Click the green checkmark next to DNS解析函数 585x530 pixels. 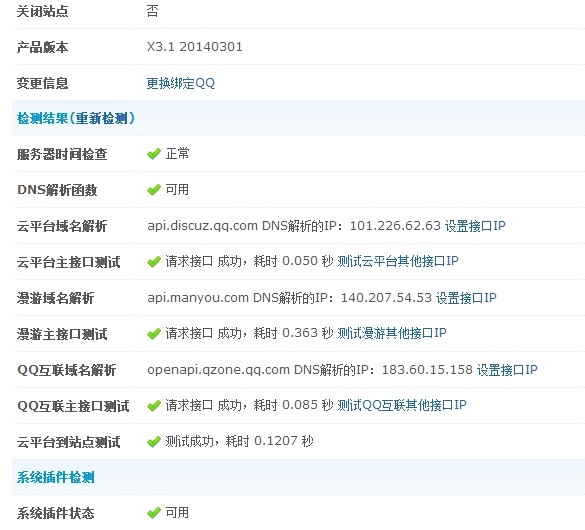point(154,190)
